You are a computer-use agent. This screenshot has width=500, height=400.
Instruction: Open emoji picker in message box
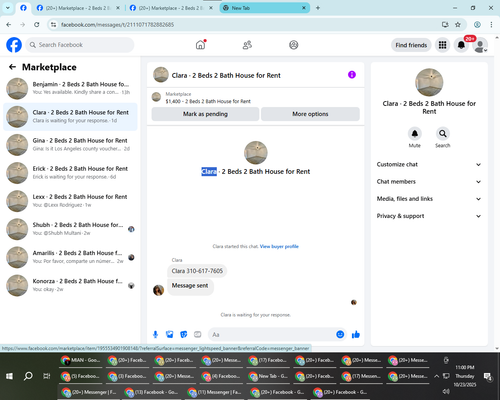340,334
